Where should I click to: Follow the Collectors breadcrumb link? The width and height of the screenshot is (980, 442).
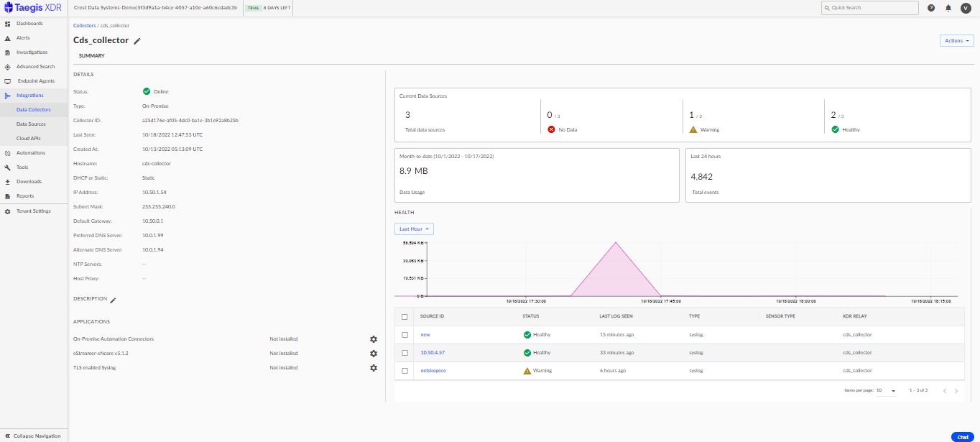click(x=84, y=24)
